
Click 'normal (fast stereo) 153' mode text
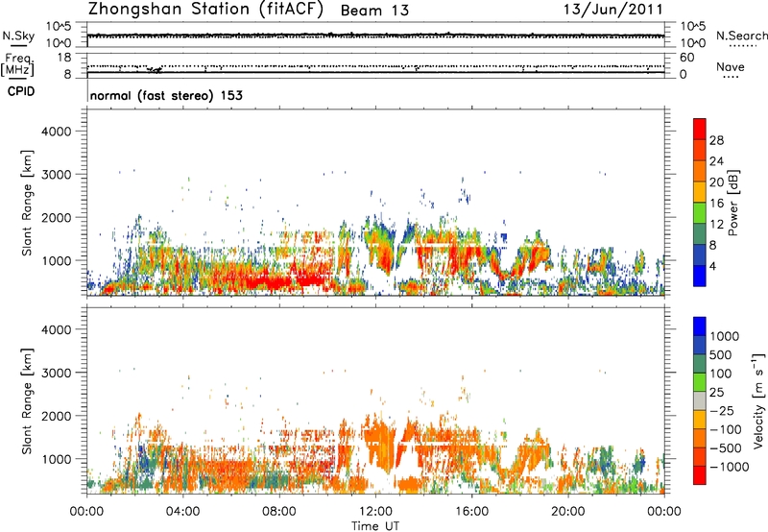point(166,95)
